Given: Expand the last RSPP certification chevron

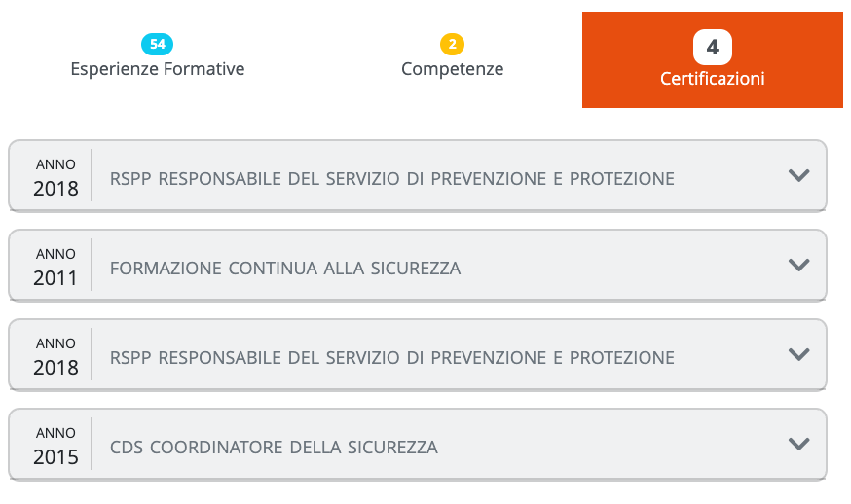Looking at the screenshot, I should pyautogui.click(x=798, y=354).
